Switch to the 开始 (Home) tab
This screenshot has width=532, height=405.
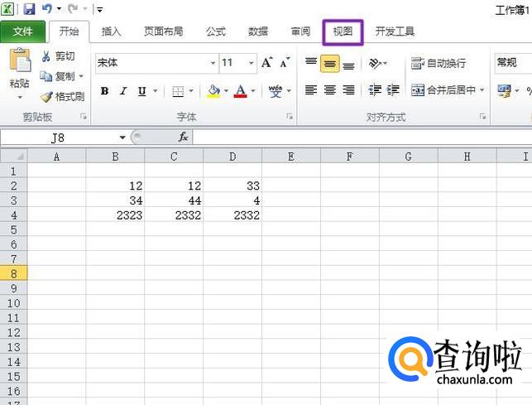(x=69, y=31)
